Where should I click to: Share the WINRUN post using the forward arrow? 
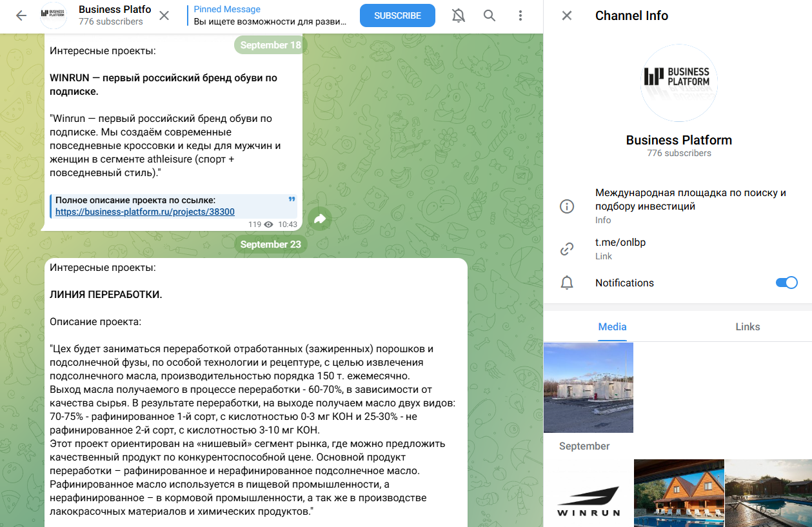coord(319,219)
